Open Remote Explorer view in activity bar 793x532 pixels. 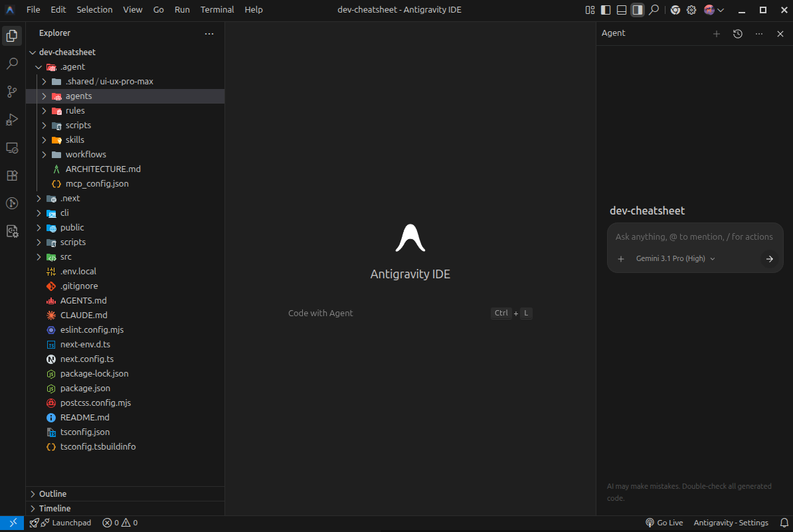click(x=12, y=147)
